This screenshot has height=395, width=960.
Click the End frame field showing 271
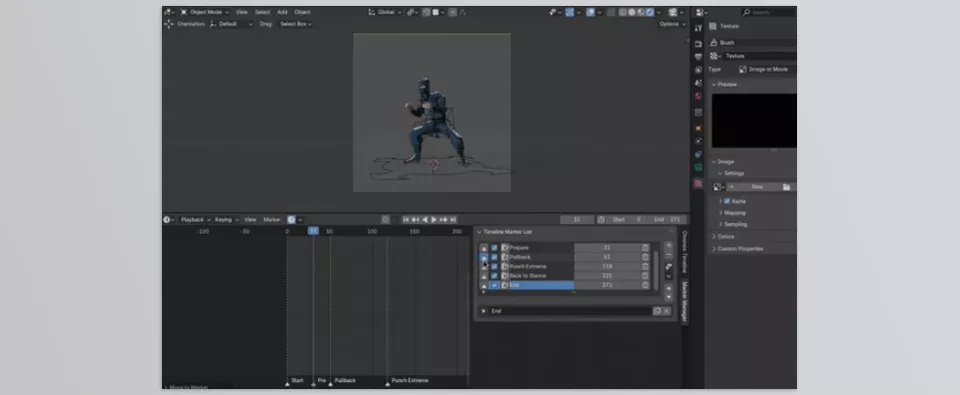coord(668,219)
